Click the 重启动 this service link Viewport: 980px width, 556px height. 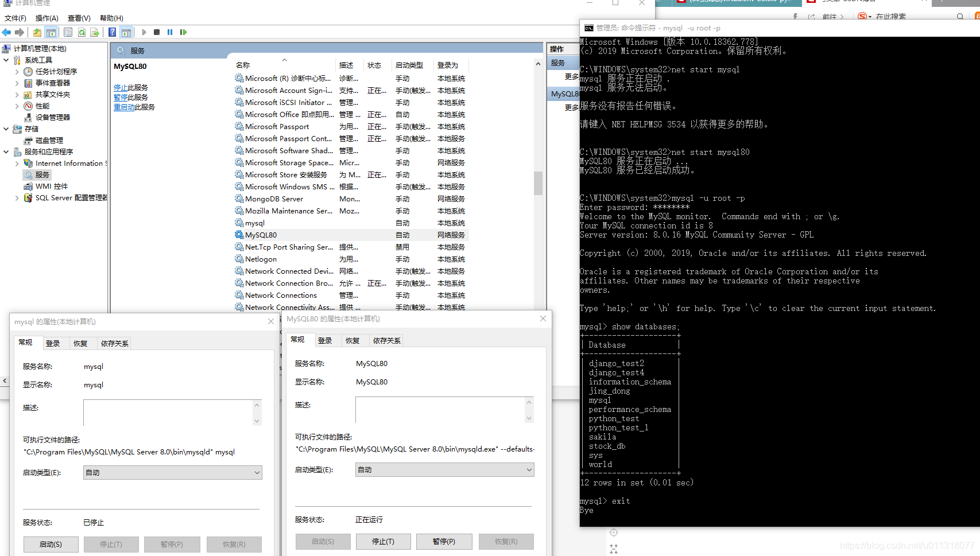click(x=124, y=107)
